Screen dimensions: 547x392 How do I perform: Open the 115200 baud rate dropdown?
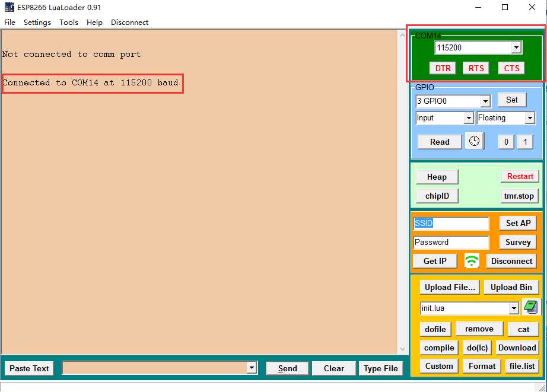[x=517, y=47]
